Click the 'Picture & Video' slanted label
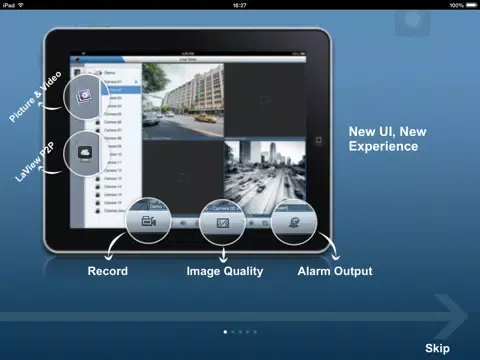Image resolution: width=480 pixels, height=360 pixels. (x=35, y=96)
